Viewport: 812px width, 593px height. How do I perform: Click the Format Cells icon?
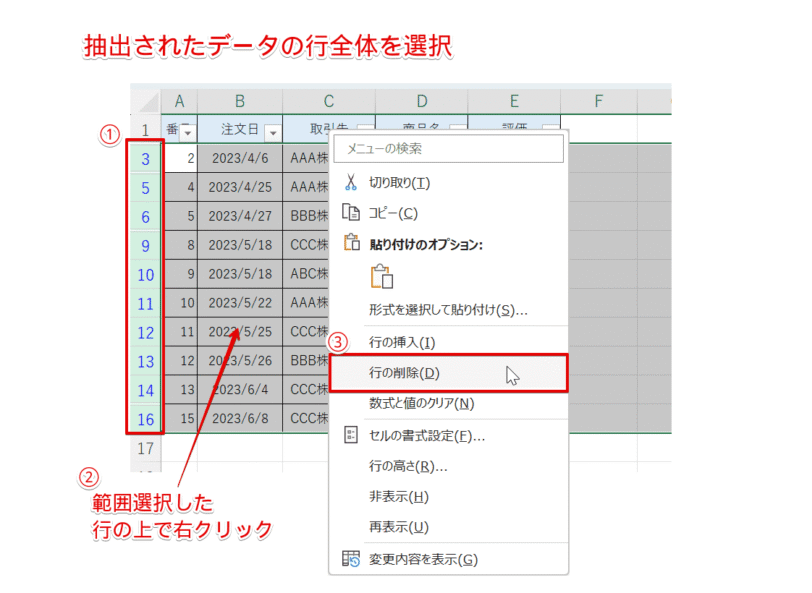351,435
